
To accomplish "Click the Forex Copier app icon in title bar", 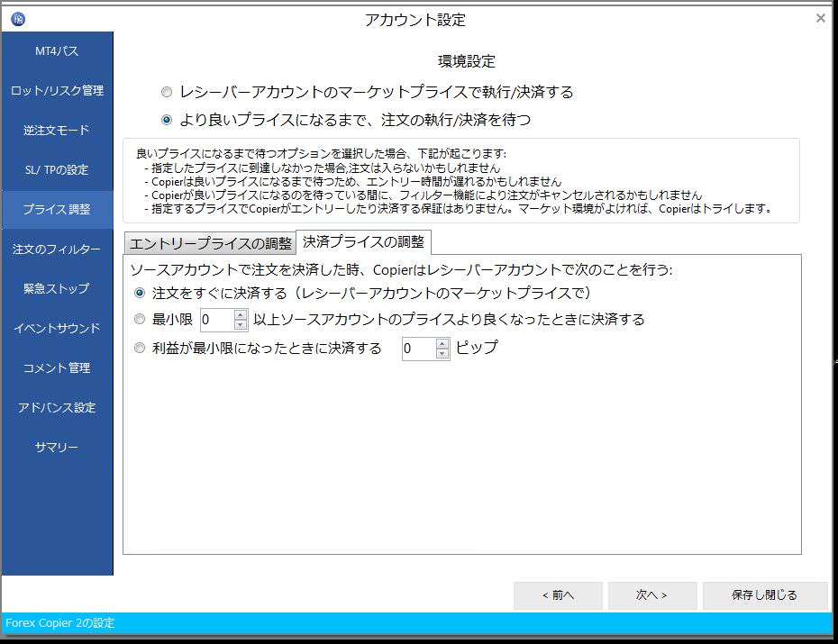I will pos(18,19).
